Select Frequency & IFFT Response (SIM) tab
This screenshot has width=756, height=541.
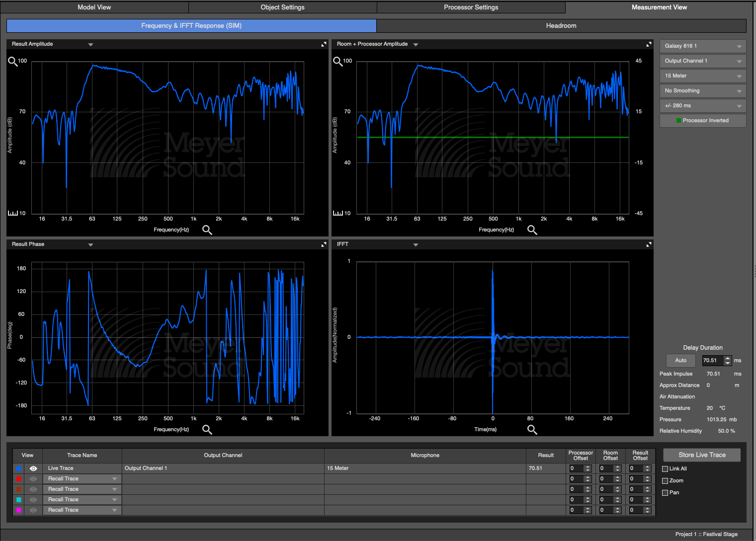pyautogui.click(x=191, y=26)
